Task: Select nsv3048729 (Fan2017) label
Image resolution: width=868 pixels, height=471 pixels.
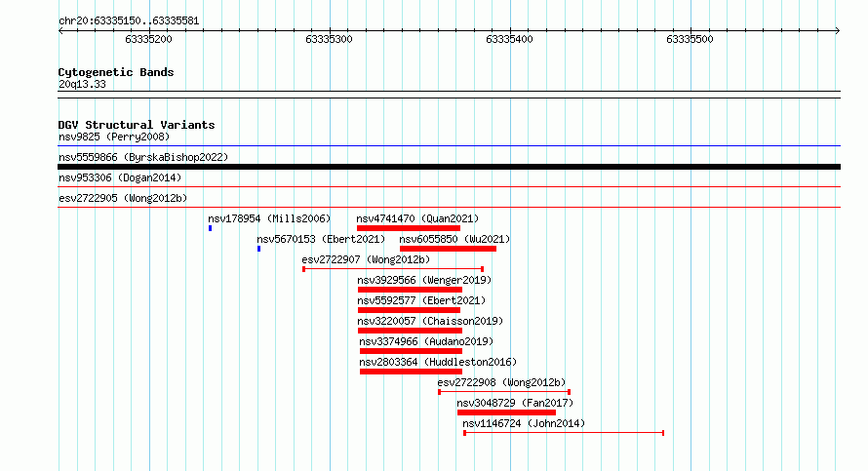Action: [515, 403]
